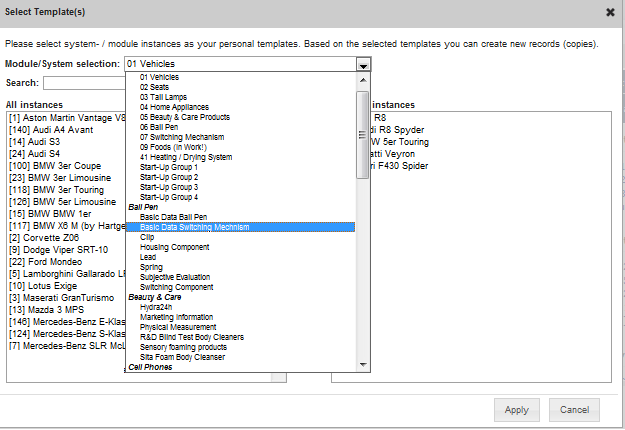Click the Cancel button

click(x=574, y=410)
